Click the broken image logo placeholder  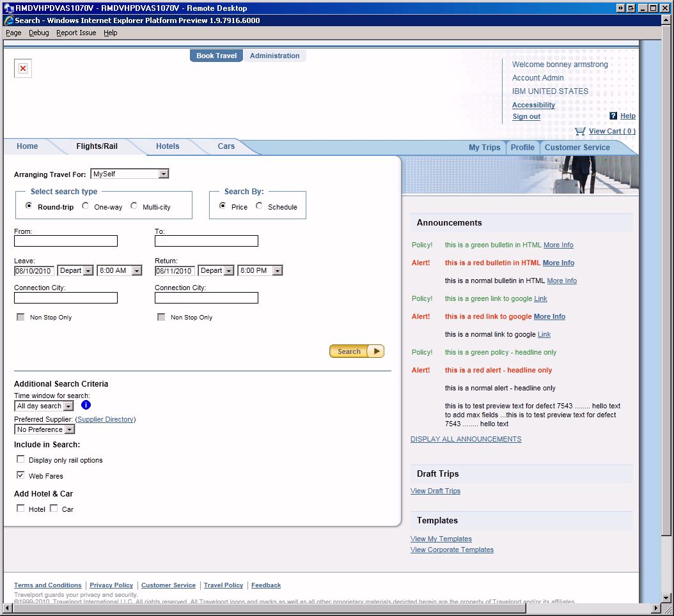pos(23,68)
